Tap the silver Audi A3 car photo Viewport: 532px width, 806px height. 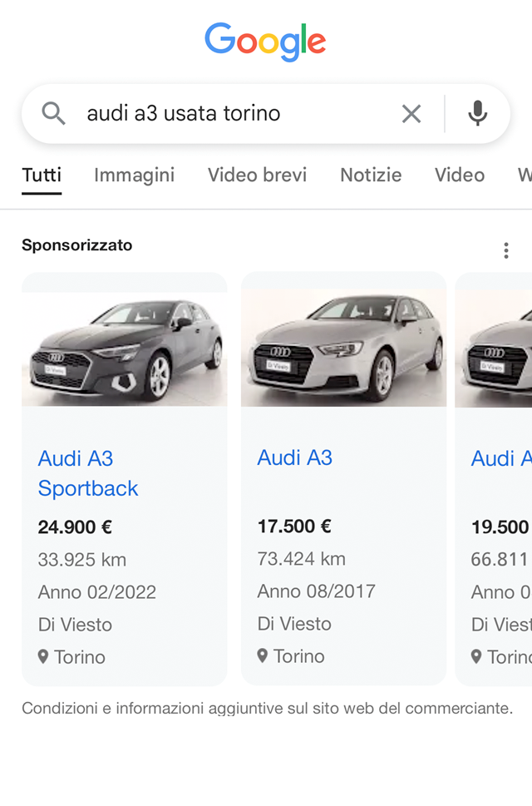pos(342,339)
